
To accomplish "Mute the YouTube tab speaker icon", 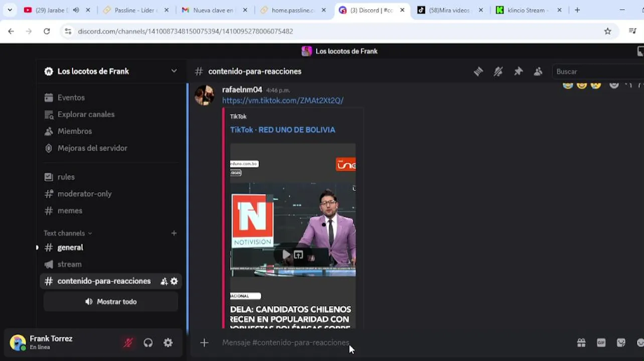I will click(x=76, y=10).
